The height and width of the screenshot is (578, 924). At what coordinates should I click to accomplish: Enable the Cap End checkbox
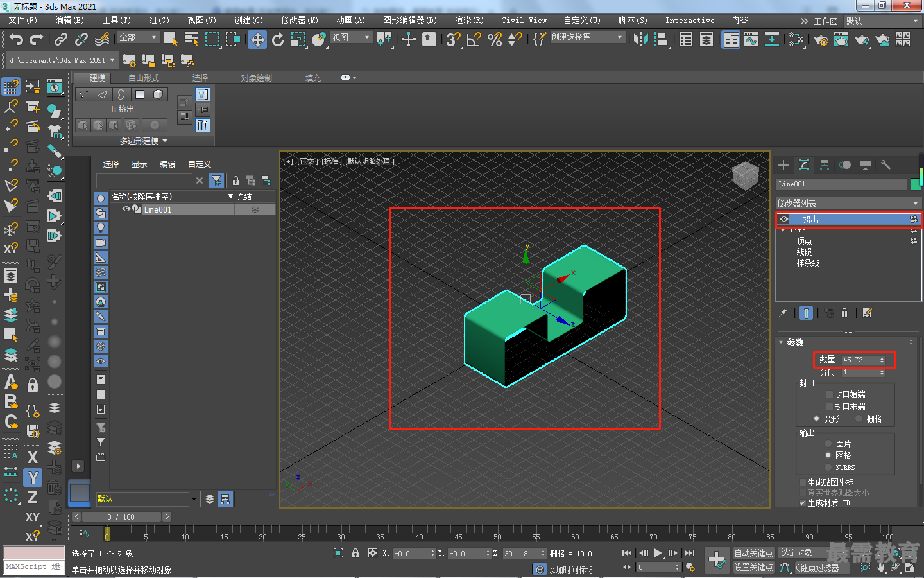tap(830, 407)
